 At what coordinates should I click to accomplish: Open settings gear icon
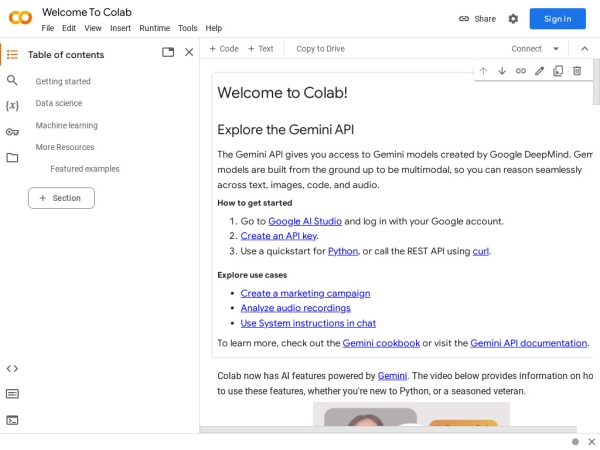(x=513, y=19)
